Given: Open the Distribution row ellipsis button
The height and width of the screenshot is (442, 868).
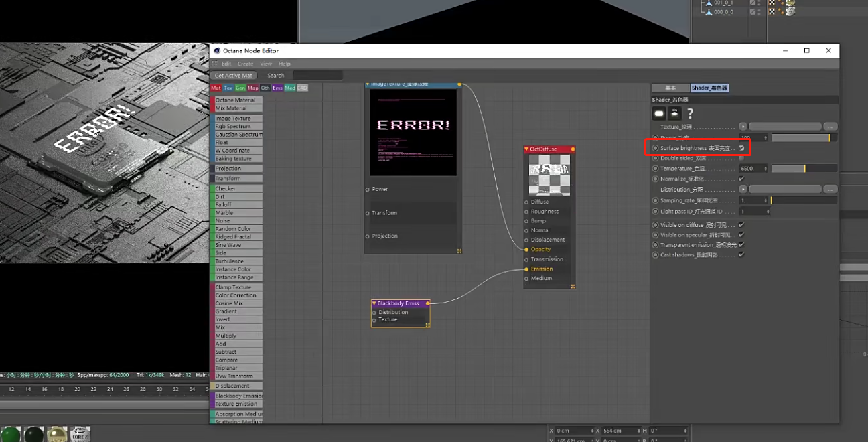Looking at the screenshot, I should tap(830, 190).
